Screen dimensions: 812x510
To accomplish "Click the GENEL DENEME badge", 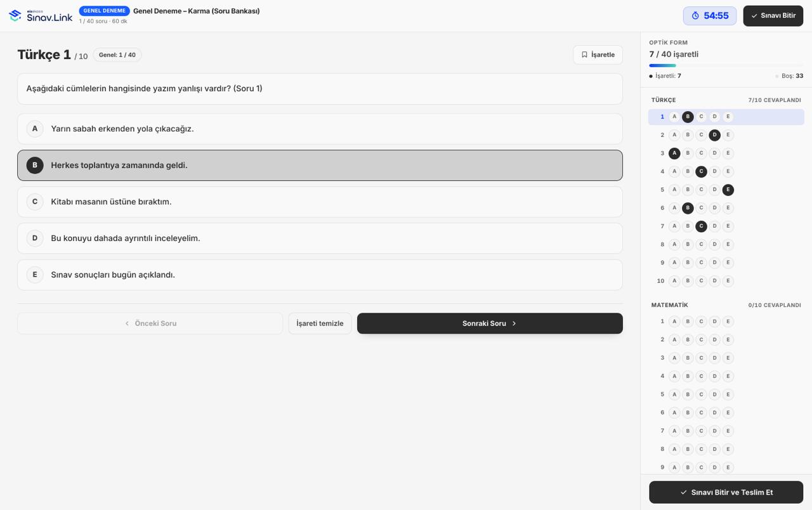I will pyautogui.click(x=104, y=11).
